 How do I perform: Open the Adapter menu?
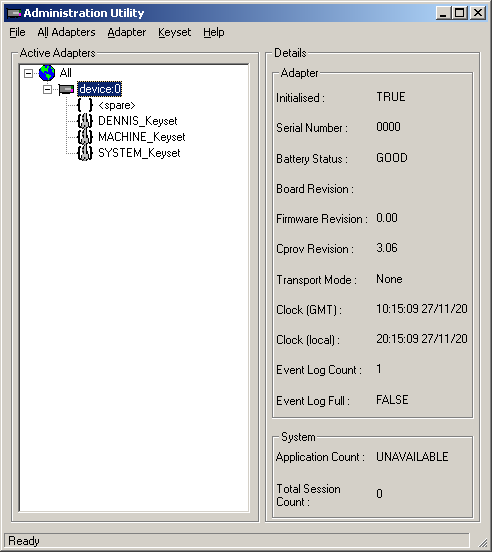pyautogui.click(x=127, y=32)
